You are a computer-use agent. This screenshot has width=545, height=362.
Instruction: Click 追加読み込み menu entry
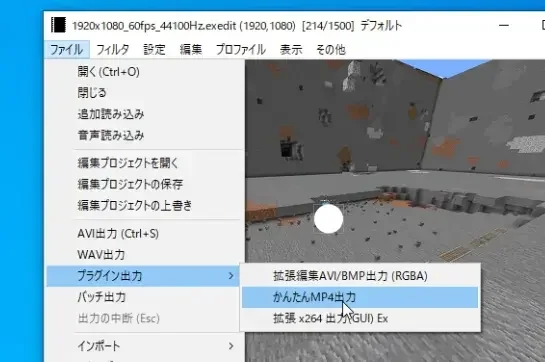click(143, 114)
